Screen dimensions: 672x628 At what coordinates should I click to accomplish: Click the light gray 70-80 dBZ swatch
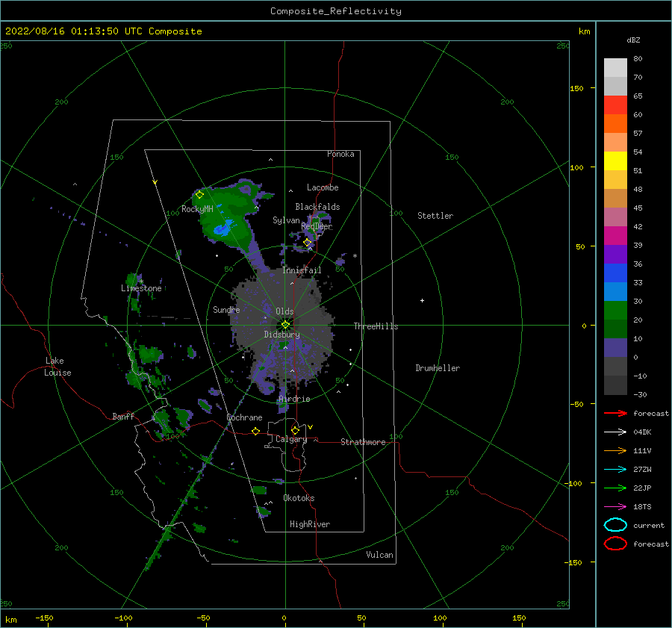point(615,67)
